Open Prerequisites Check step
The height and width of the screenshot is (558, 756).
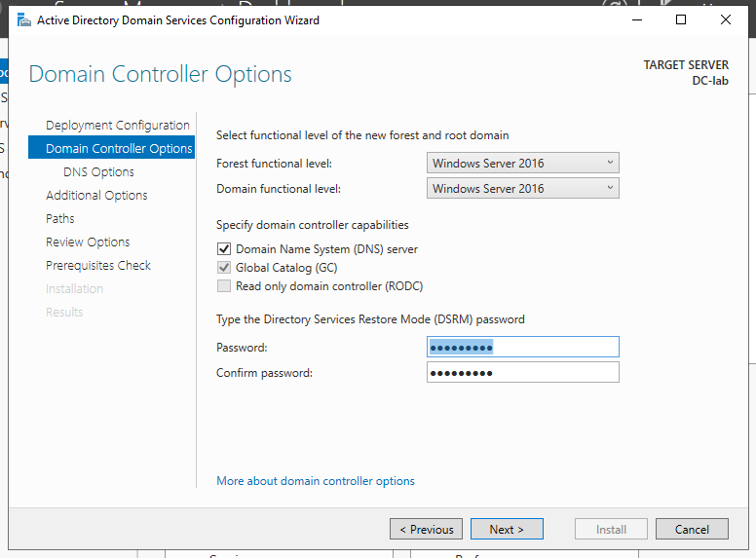click(98, 266)
